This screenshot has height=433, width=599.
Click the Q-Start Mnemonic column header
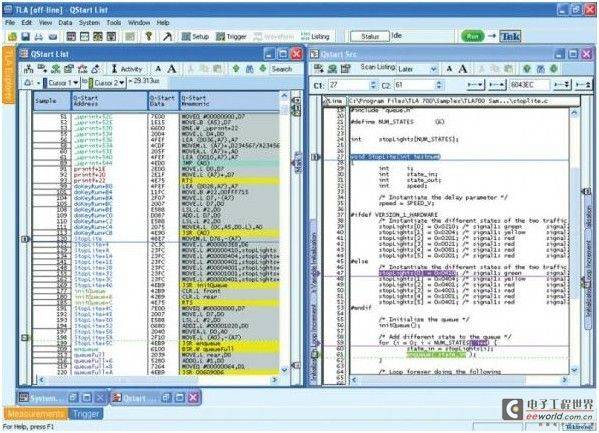tap(230, 101)
